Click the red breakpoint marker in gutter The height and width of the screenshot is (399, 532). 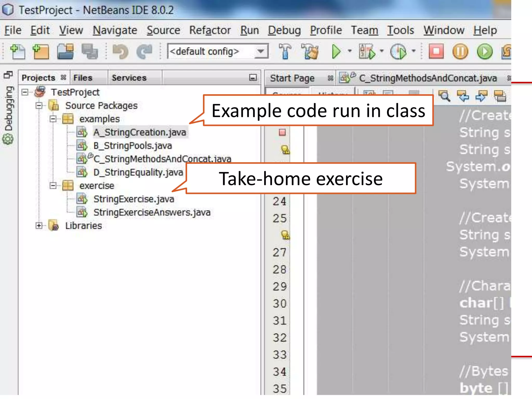click(x=282, y=132)
